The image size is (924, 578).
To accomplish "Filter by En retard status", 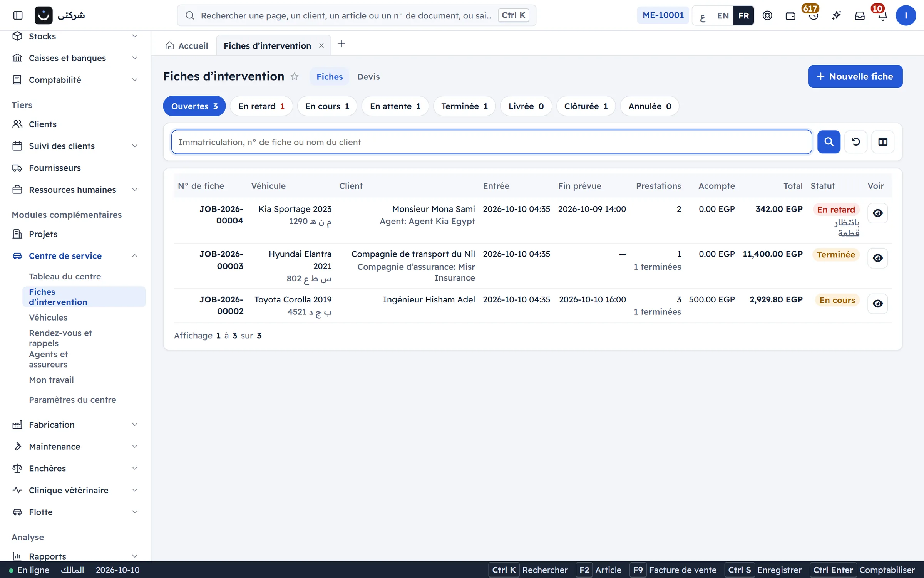I will click(261, 106).
